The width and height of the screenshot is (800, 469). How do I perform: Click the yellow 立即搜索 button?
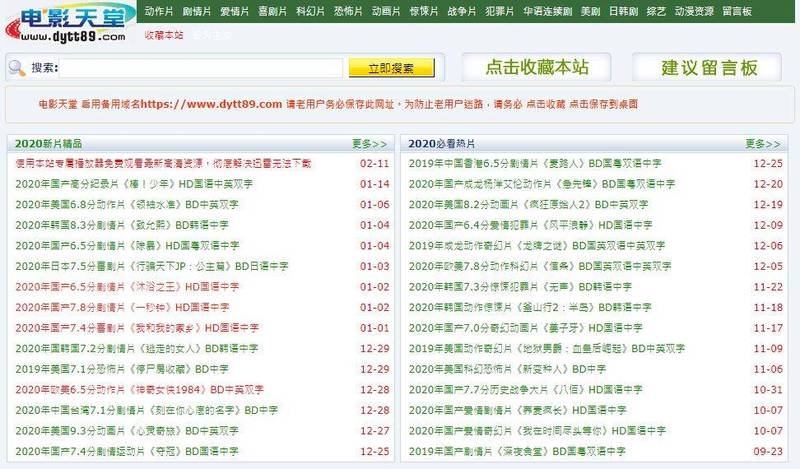pyautogui.click(x=391, y=68)
